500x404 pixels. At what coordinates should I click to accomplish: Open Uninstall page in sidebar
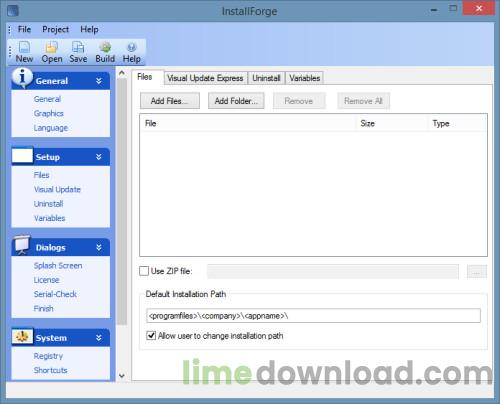(x=49, y=204)
